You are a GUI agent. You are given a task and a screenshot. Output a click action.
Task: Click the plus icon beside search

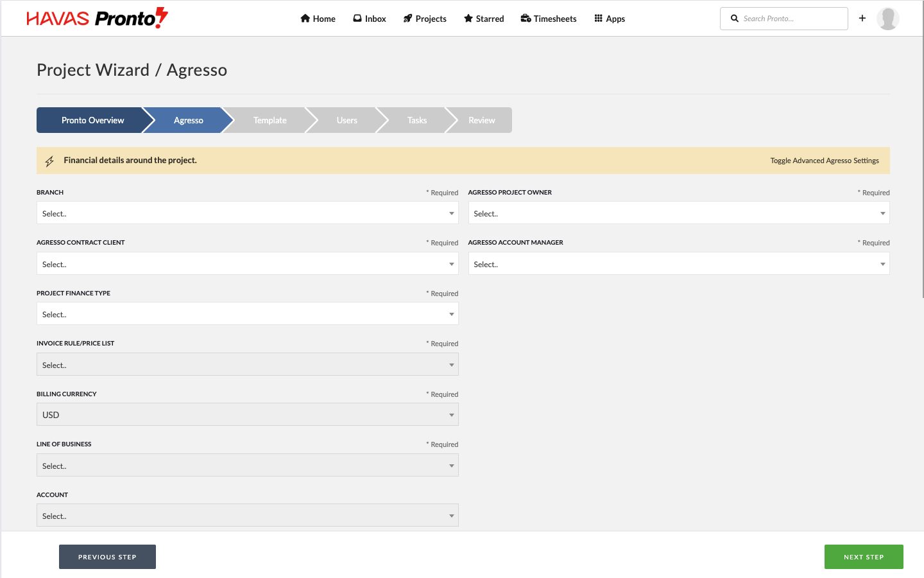coord(862,19)
